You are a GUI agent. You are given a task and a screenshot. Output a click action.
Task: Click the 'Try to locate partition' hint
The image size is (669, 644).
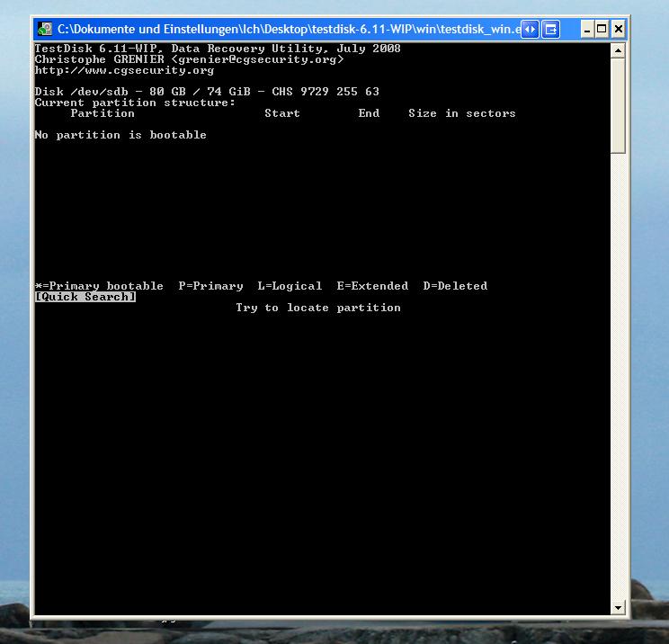[x=318, y=308]
